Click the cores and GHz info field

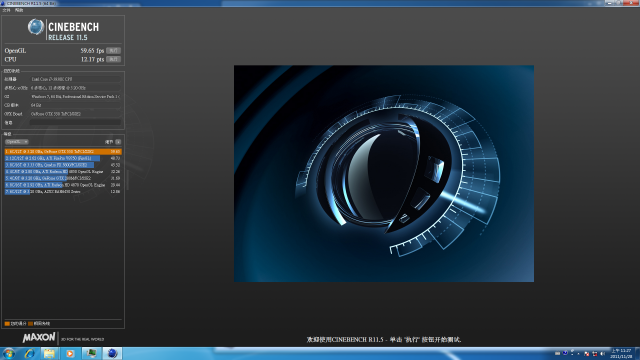pos(76,88)
